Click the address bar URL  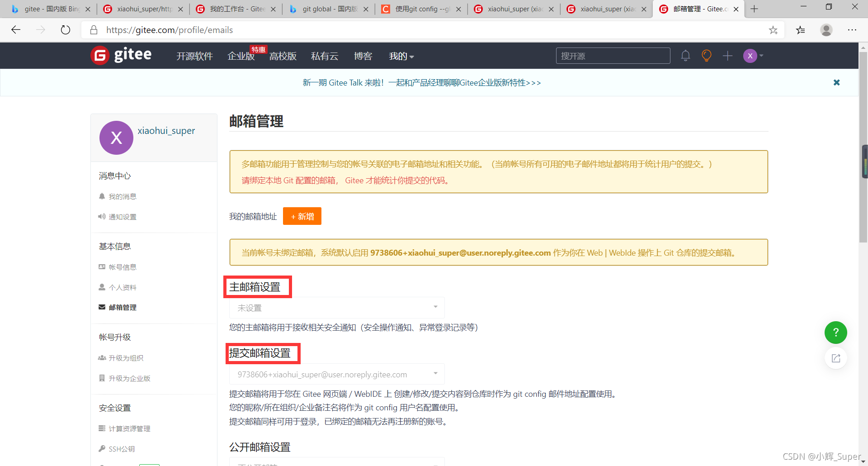(170, 30)
